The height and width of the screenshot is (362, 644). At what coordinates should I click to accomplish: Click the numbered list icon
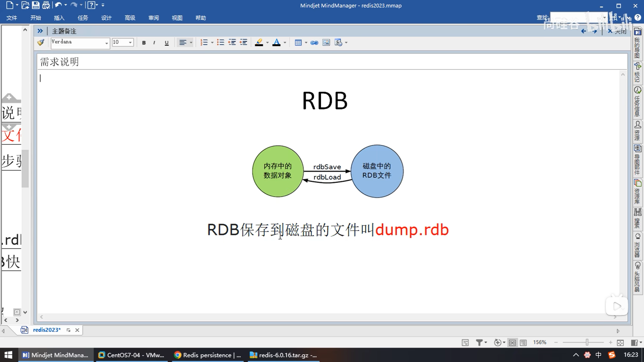[x=204, y=43]
